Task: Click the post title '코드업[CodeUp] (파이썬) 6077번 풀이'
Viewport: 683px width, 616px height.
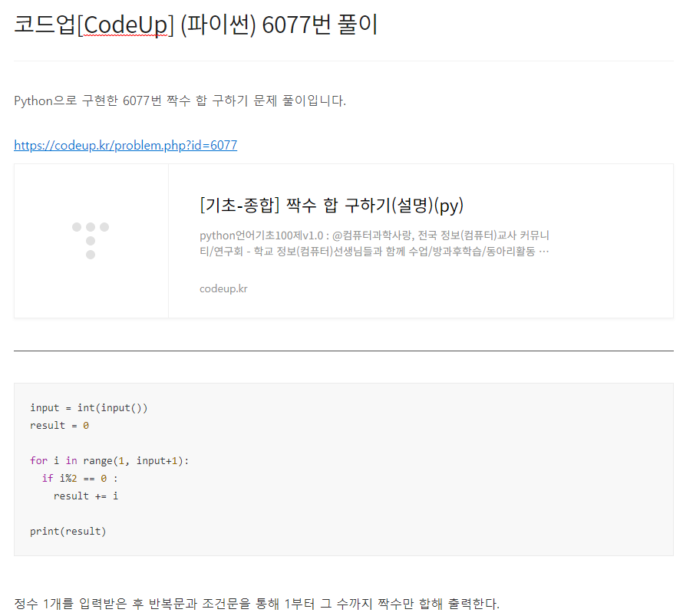Action: coord(196,25)
